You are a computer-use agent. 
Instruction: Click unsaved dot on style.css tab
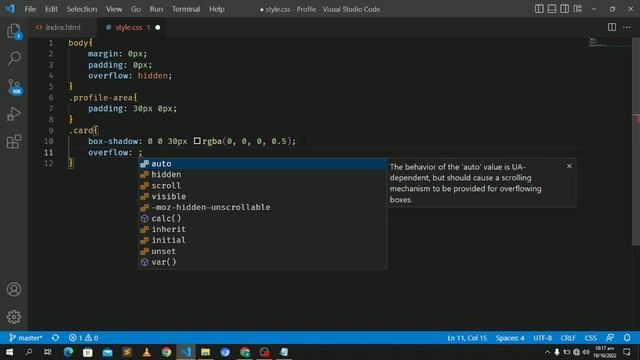point(158,27)
